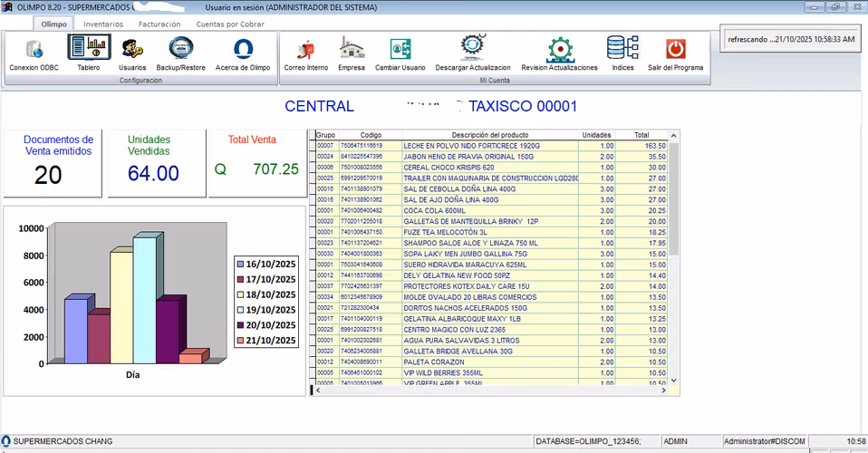Click total value 163.50
Viewport: 868px width, 453px height.
(x=655, y=146)
